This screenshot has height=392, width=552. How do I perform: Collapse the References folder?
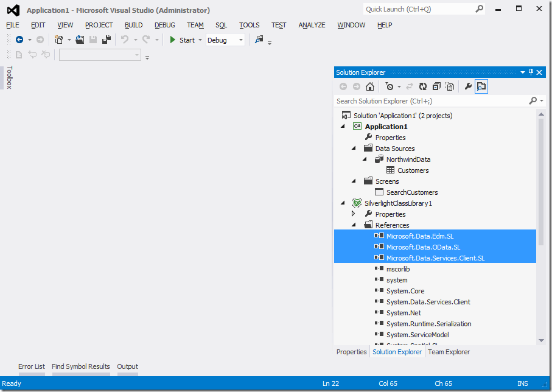point(354,225)
